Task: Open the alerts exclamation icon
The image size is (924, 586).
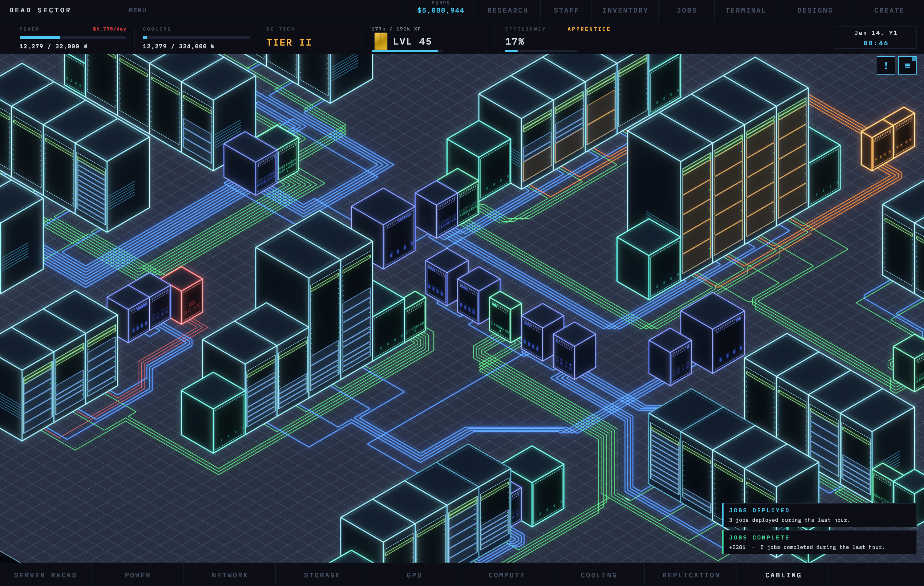Action: pos(886,65)
